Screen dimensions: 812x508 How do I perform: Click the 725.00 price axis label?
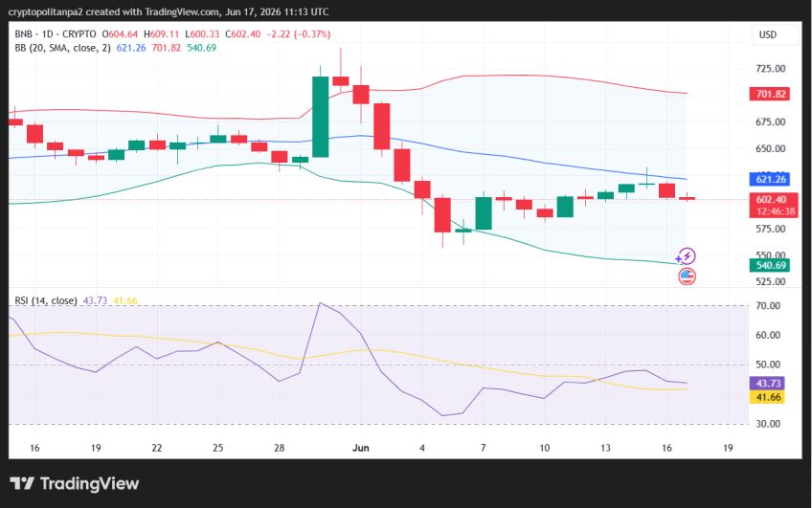point(770,69)
